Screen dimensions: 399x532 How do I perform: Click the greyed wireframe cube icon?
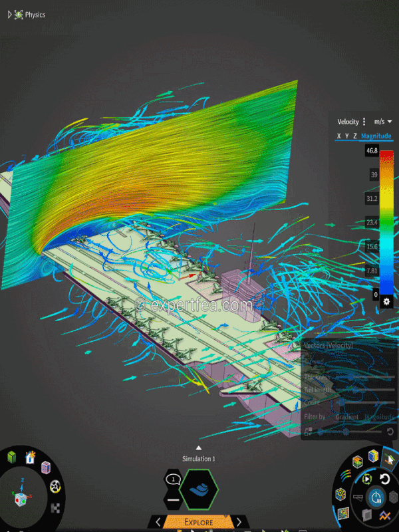[x=393, y=497]
